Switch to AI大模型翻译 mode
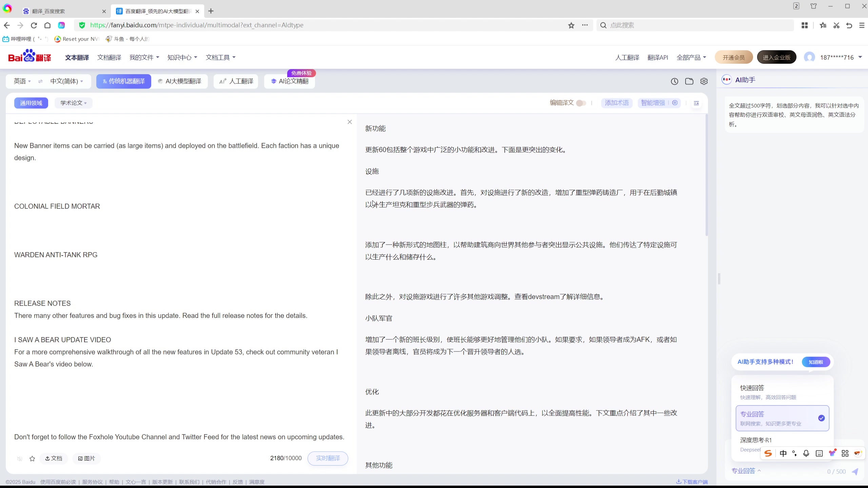The height and width of the screenshot is (488, 868). click(180, 81)
